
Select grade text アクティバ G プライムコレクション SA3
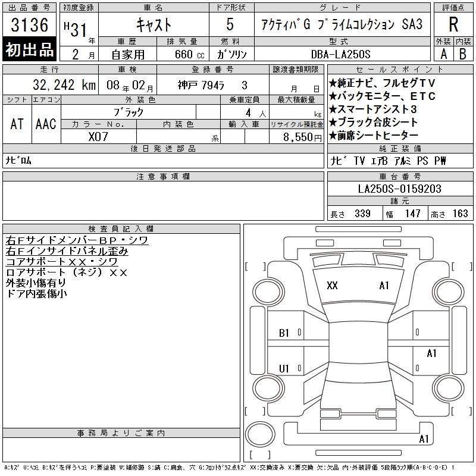(342, 24)
